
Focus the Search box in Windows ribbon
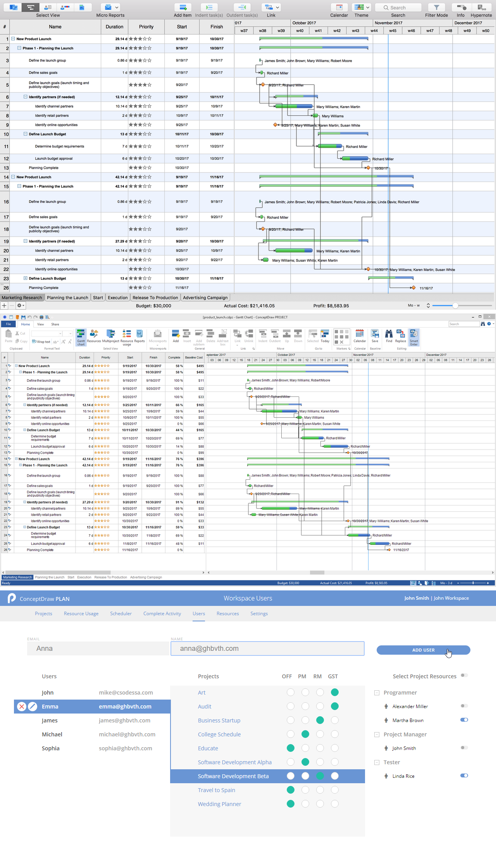(464, 324)
